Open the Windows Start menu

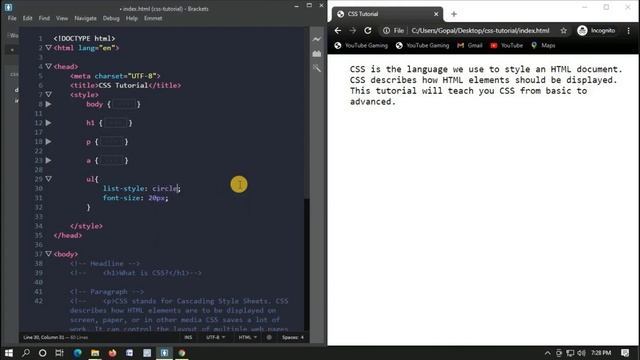(x=9, y=353)
